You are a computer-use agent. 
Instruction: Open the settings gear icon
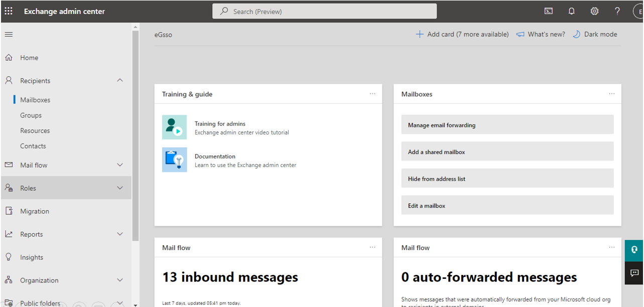coord(594,11)
